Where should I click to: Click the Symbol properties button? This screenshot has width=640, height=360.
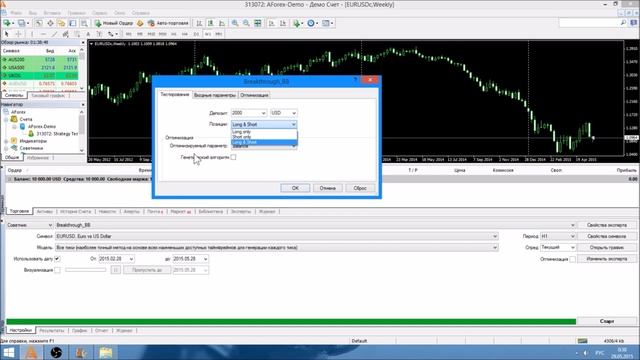pos(607,236)
